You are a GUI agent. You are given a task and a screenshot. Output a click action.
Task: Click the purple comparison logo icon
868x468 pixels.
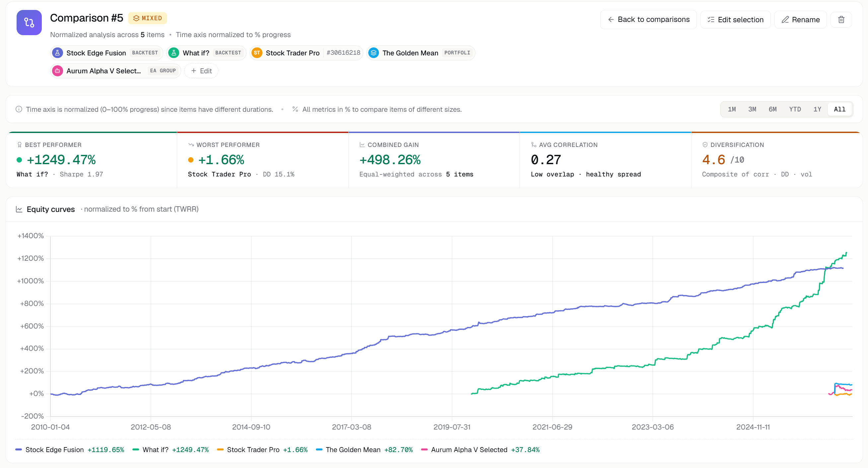29,23
